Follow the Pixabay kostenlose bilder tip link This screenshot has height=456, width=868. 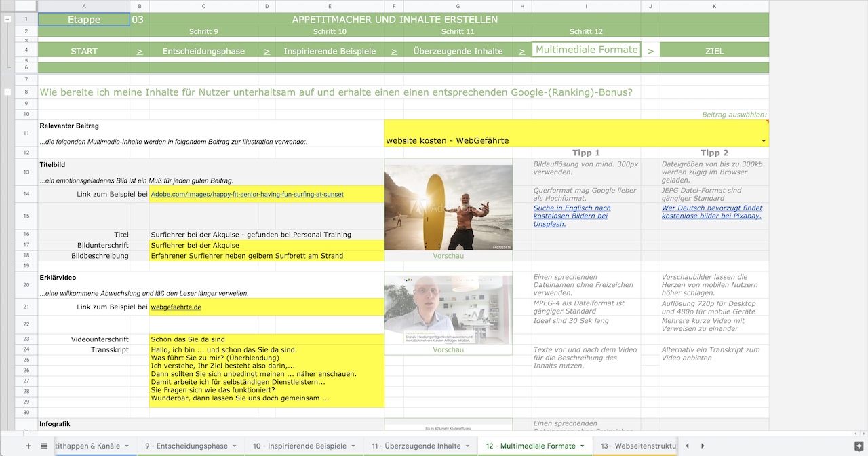[711, 212]
